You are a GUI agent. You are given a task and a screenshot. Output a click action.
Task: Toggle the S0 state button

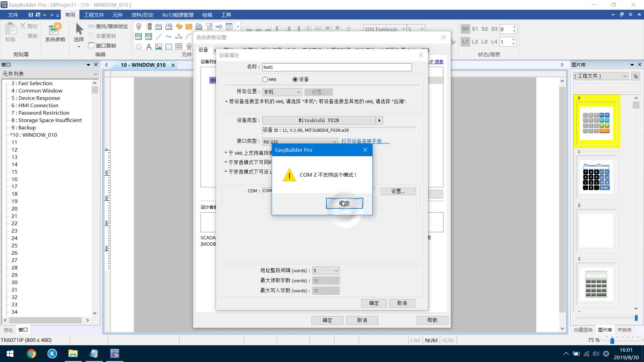click(465, 29)
